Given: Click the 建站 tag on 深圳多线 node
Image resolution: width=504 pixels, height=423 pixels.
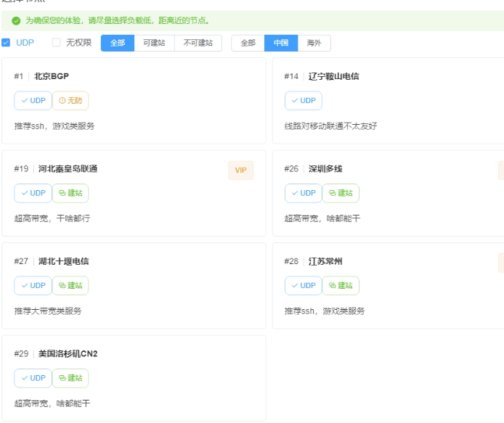Looking at the screenshot, I should (341, 193).
